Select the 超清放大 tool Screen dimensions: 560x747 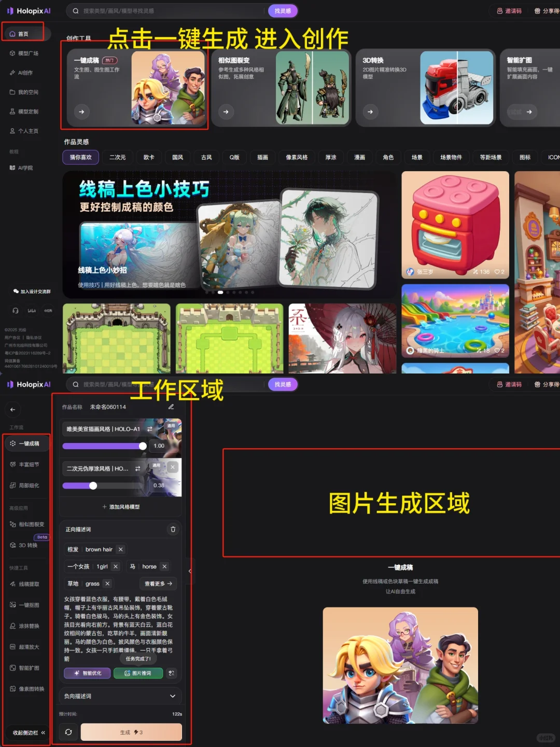click(27, 646)
